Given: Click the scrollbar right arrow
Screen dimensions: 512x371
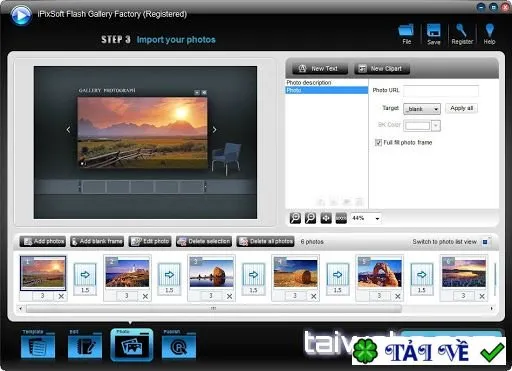Looking at the screenshot, I should point(491,309).
